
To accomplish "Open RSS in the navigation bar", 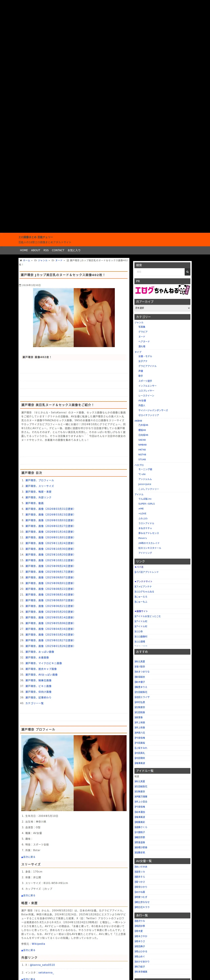I will (x=46, y=250).
